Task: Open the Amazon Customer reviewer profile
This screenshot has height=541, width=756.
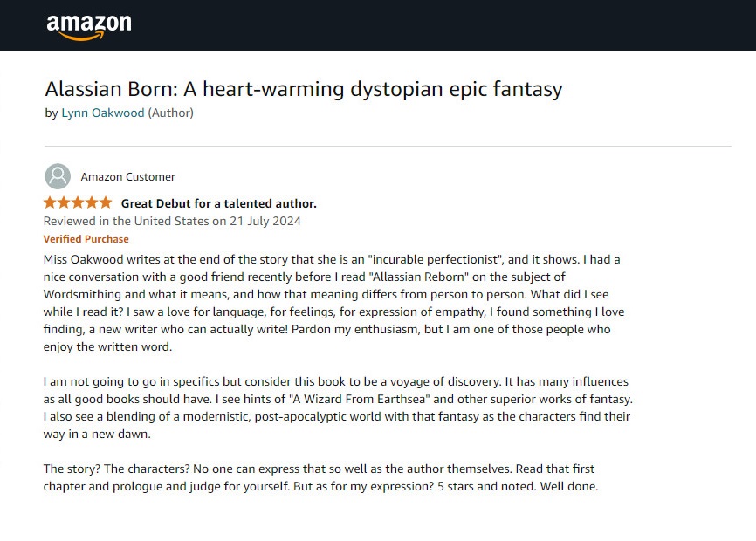Action: pyautogui.click(x=127, y=176)
